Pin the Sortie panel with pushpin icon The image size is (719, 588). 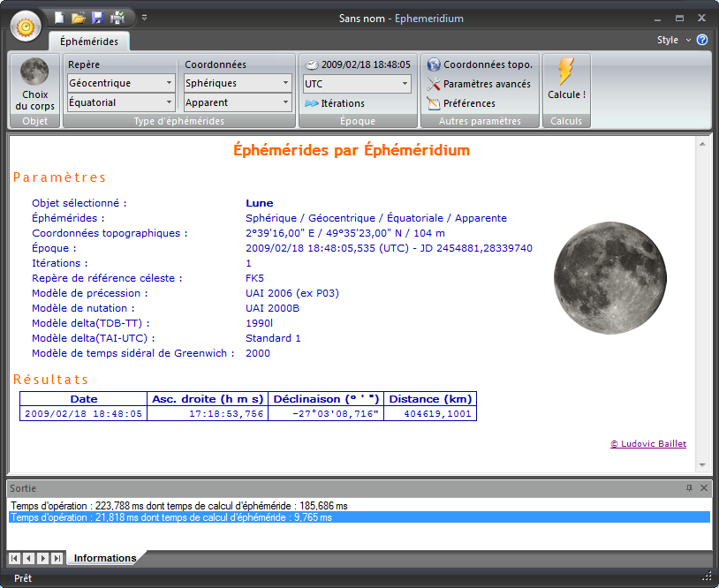pos(689,487)
